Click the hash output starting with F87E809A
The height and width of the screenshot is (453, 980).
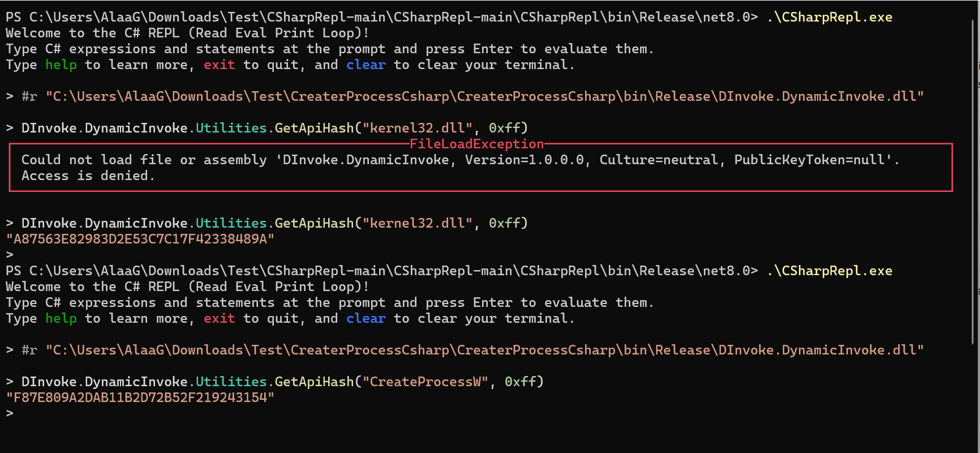click(x=140, y=398)
